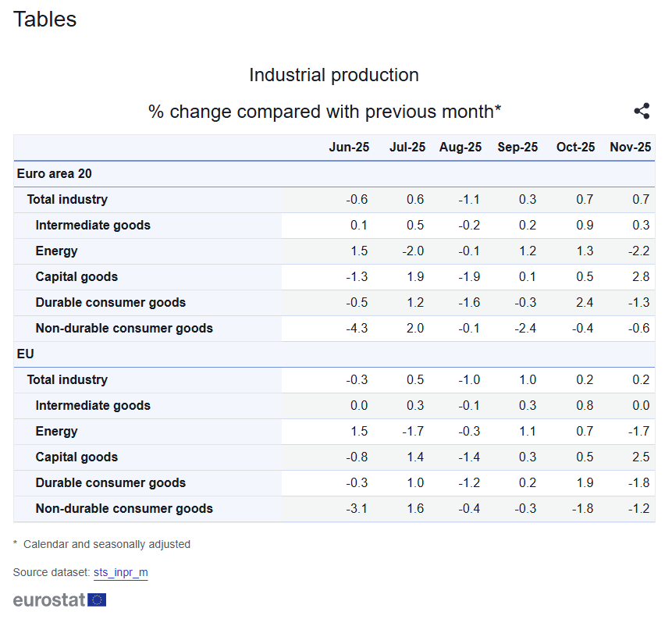Click the Tables heading
The image size is (672, 619).
45,19
